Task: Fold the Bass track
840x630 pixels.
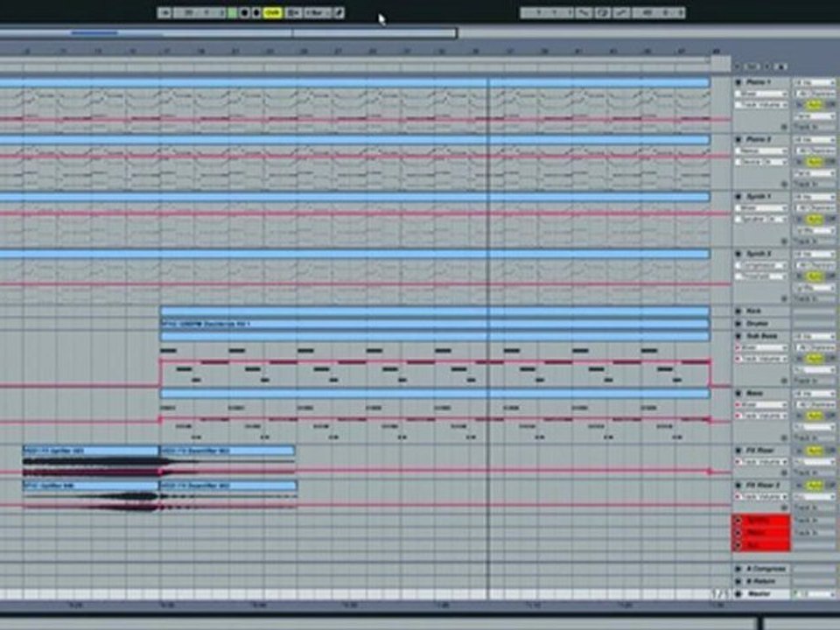Action: tap(738, 394)
